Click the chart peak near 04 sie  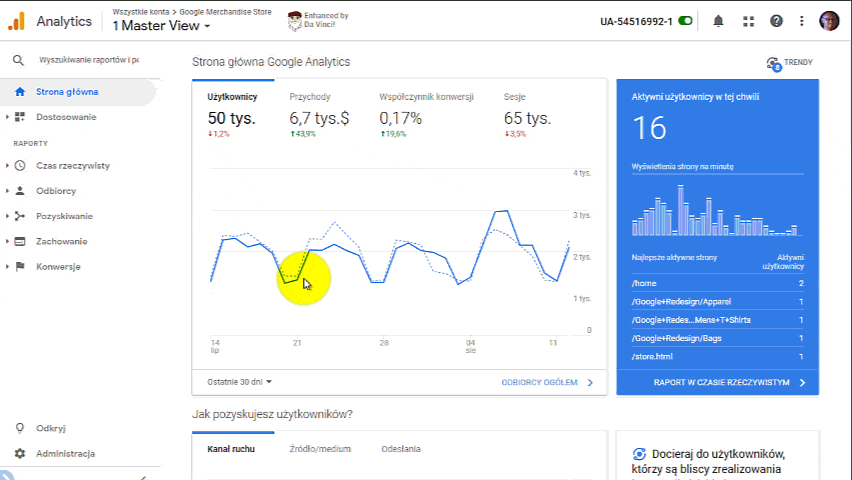point(502,210)
